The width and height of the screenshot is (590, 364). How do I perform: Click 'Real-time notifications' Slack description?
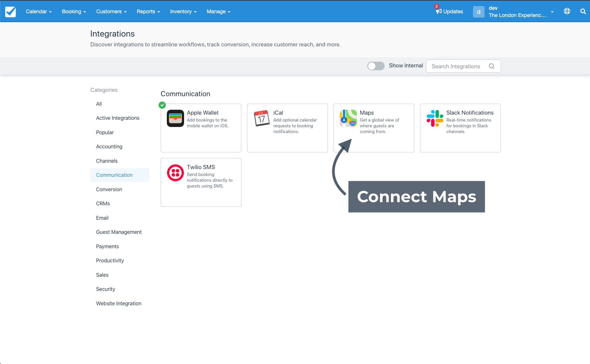coord(469,126)
